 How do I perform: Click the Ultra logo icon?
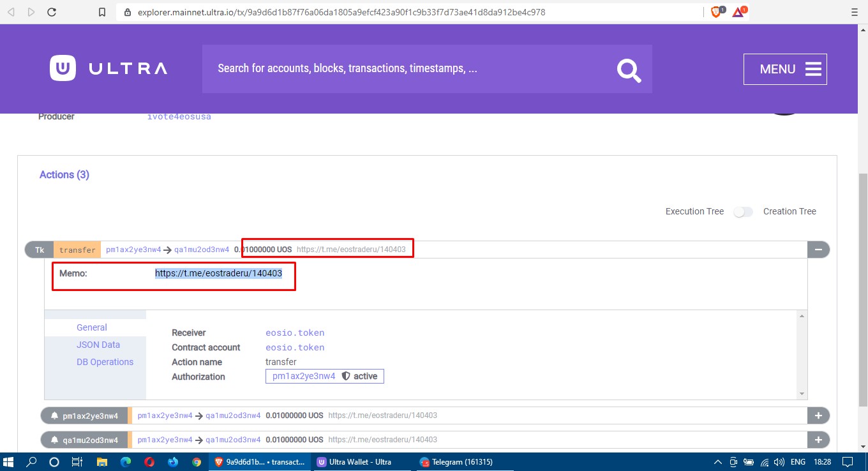(63, 68)
